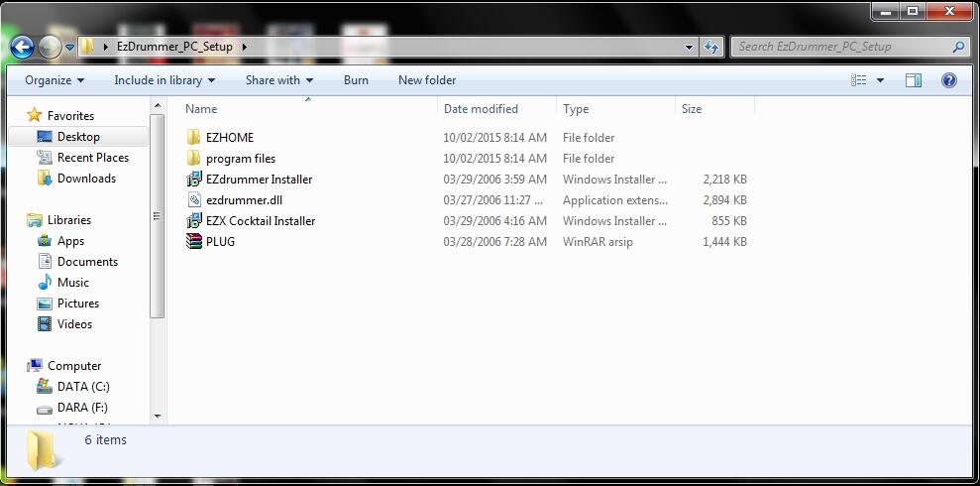Open the DATA (C:) drive
This screenshot has width=980, height=486.
point(83,387)
